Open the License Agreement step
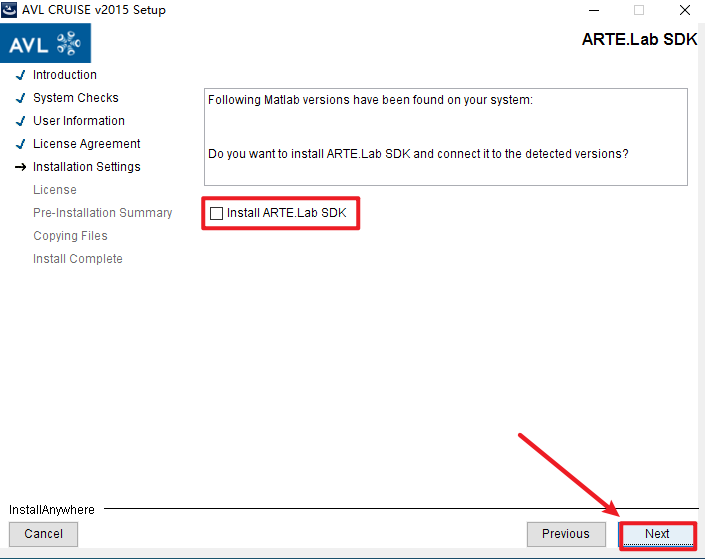This screenshot has height=559, width=705. coord(87,144)
